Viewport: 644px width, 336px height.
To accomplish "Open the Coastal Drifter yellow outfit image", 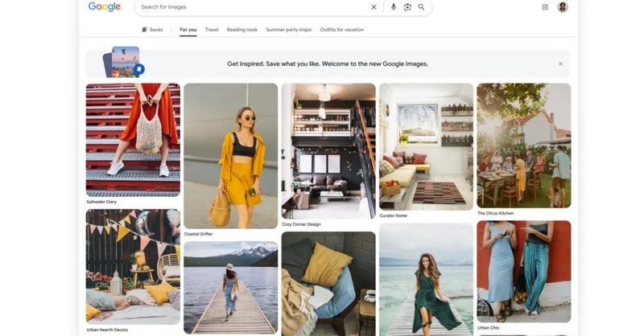I will (231, 156).
